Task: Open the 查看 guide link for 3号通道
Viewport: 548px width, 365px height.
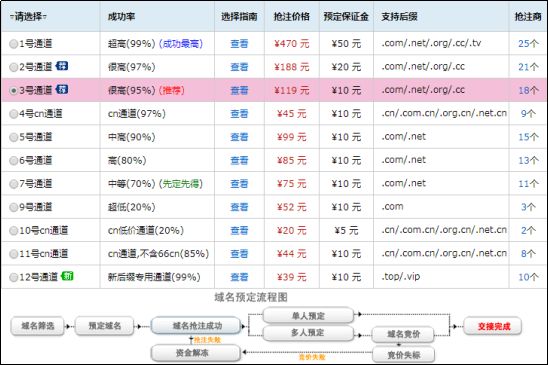Action: click(239, 90)
